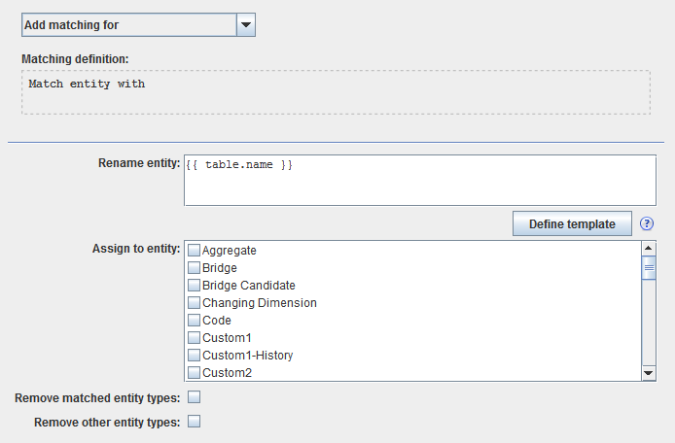Enable the Changing Dimension checkbox

(x=195, y=303)
